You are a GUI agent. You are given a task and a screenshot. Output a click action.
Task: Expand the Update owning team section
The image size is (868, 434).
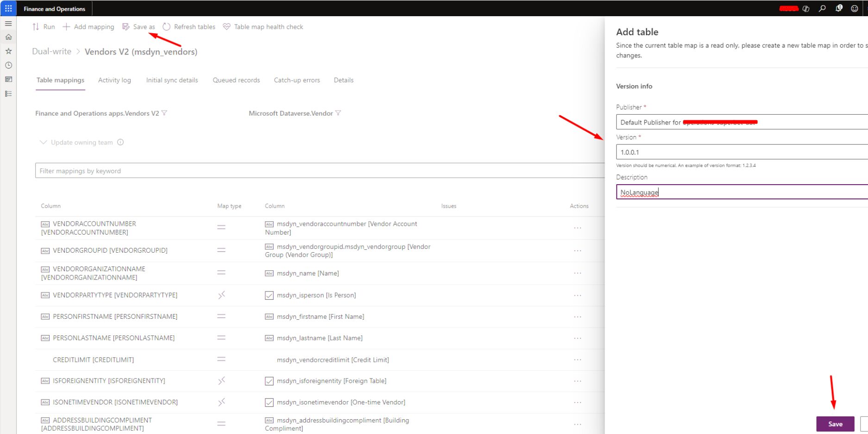pos(43,142)
